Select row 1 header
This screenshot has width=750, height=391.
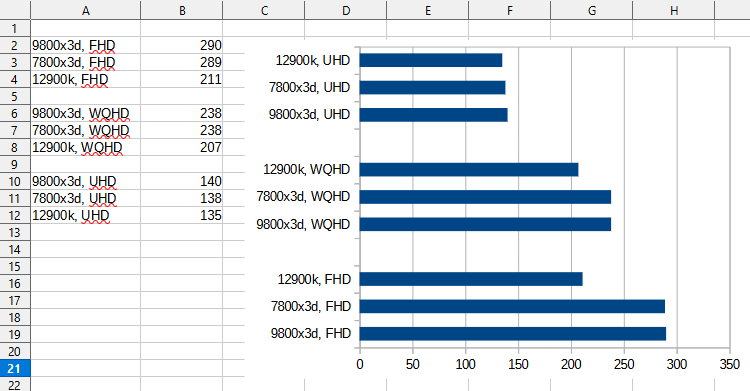pyautogui.click(x=15, y=28)
